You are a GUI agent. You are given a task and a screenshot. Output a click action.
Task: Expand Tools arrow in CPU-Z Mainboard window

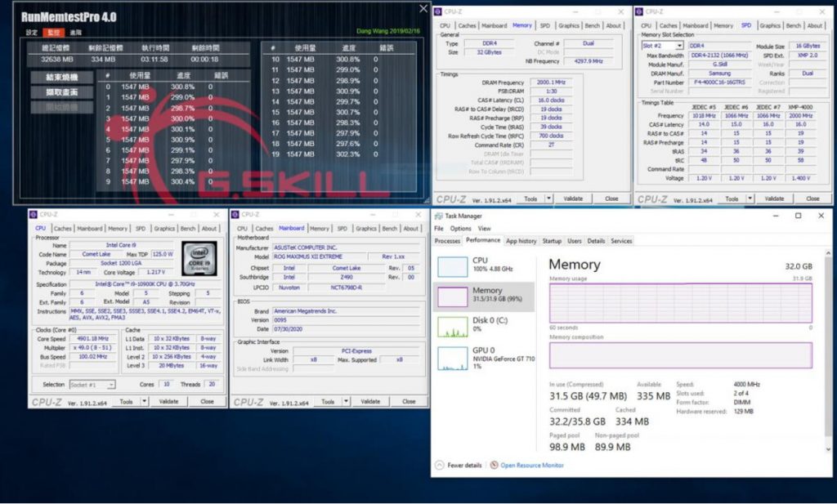pos(346,401)
